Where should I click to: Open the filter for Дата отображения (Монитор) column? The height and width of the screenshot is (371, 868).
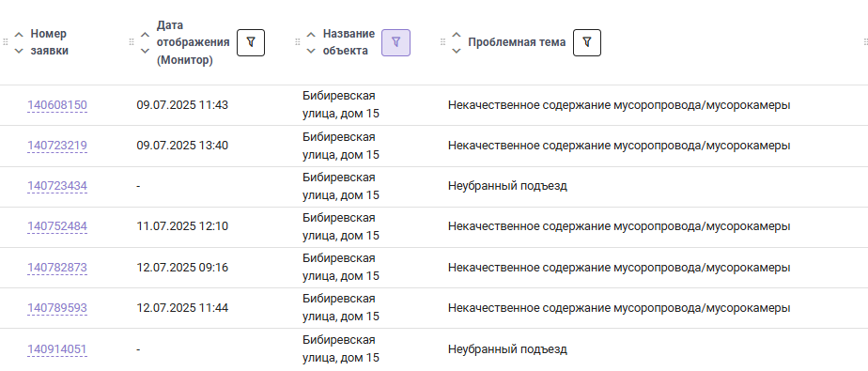(x=251, y=42)
